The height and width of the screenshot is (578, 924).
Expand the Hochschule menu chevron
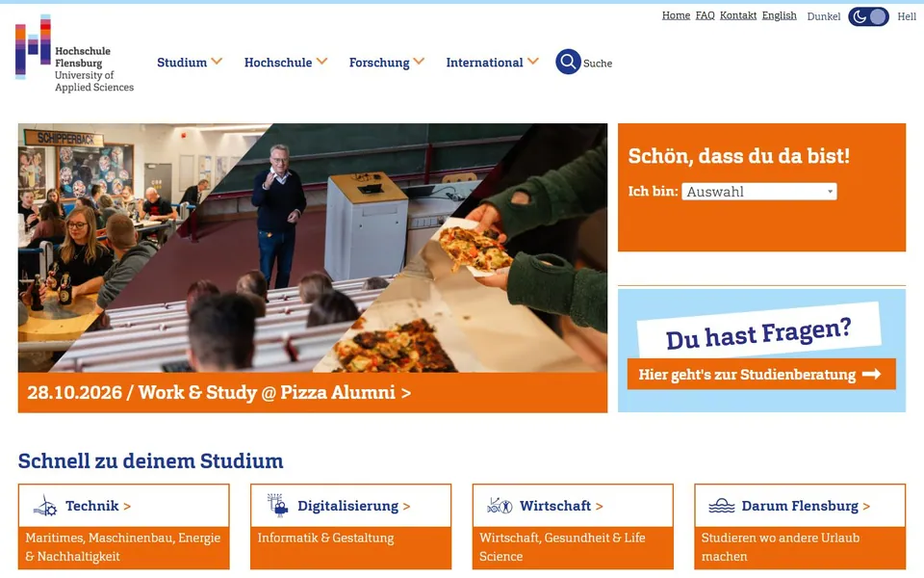321,62
